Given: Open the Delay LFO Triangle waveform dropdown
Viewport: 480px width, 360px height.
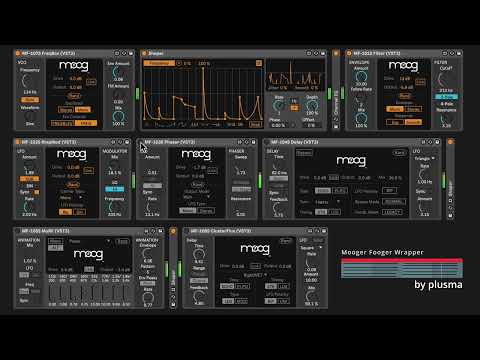Looking at the screenshot, I should click(424, 158).
